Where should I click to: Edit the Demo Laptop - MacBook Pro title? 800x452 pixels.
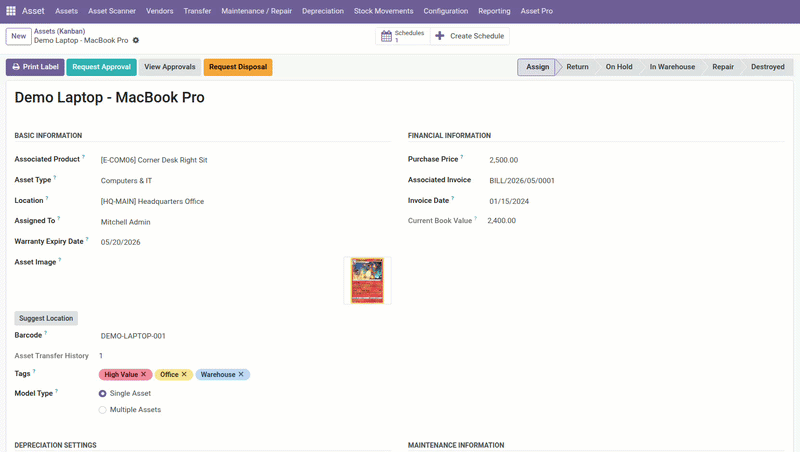109,97
